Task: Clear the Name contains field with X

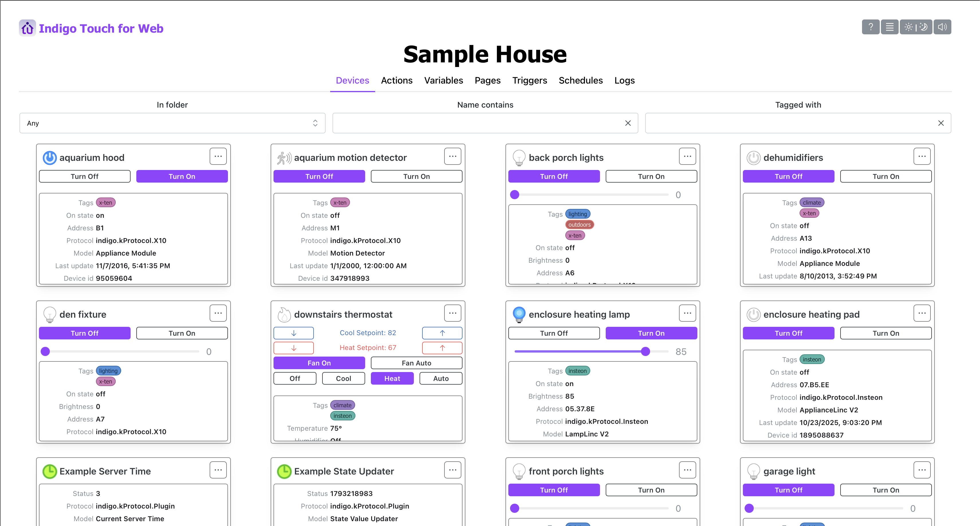Action: [x=628, y=123]
